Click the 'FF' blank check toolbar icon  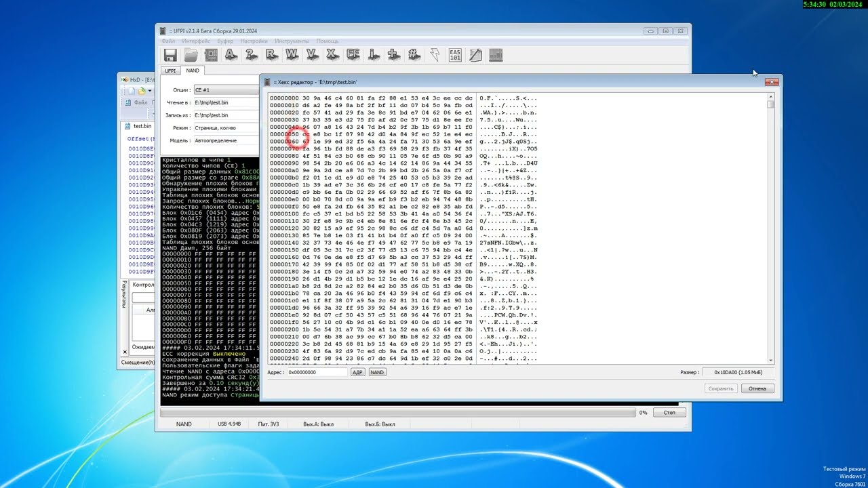point(353,55)
